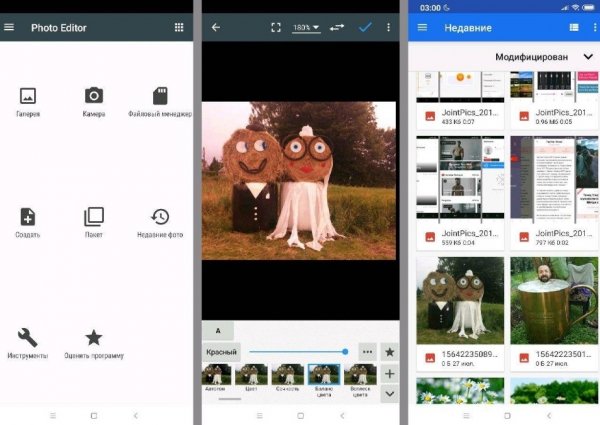600x425 pixels.
Task: Expand sort options via the chevron arrow
Action: coord(588,57)
